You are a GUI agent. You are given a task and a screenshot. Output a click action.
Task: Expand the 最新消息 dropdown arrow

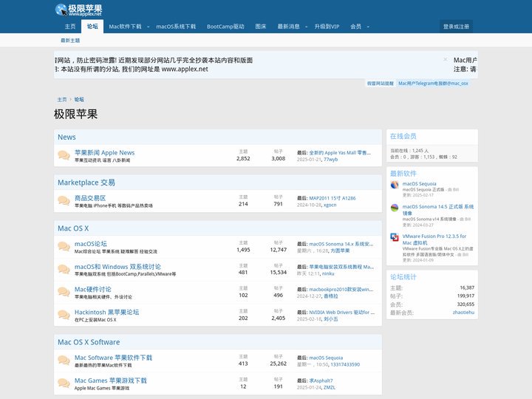[307, 27]
